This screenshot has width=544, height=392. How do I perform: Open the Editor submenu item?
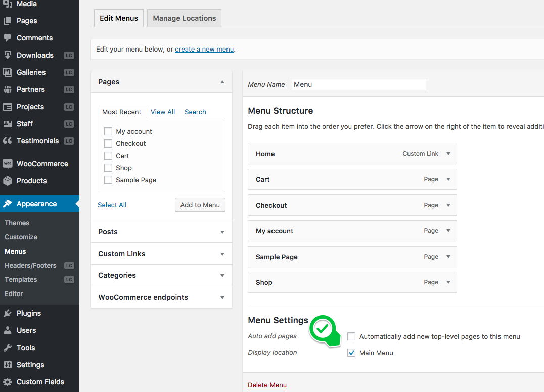click(x=14, y=293)
